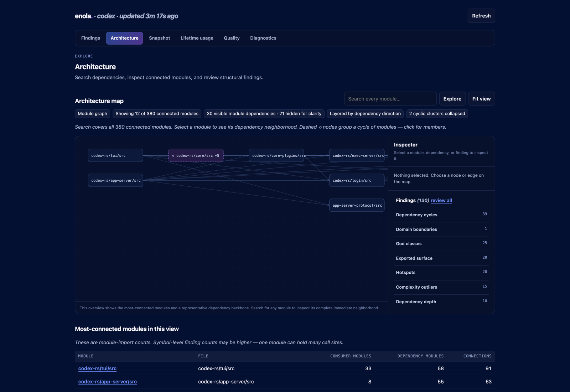Select the codex-rs/app-server/src graph node

tap(115, 180)
